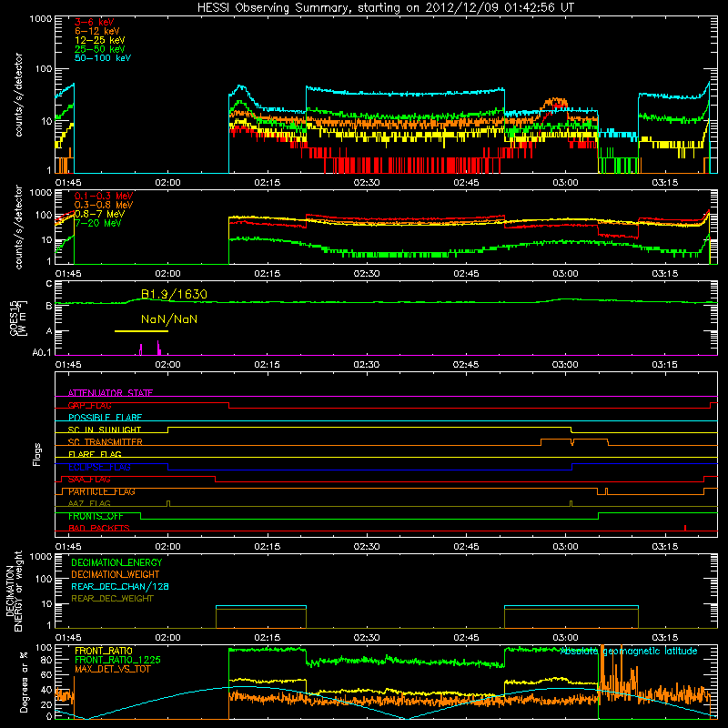Viewport: 728px width, 728px height.
Task: Click the POSSIBLE_FLARE flag label
Action: click(105, 418)
